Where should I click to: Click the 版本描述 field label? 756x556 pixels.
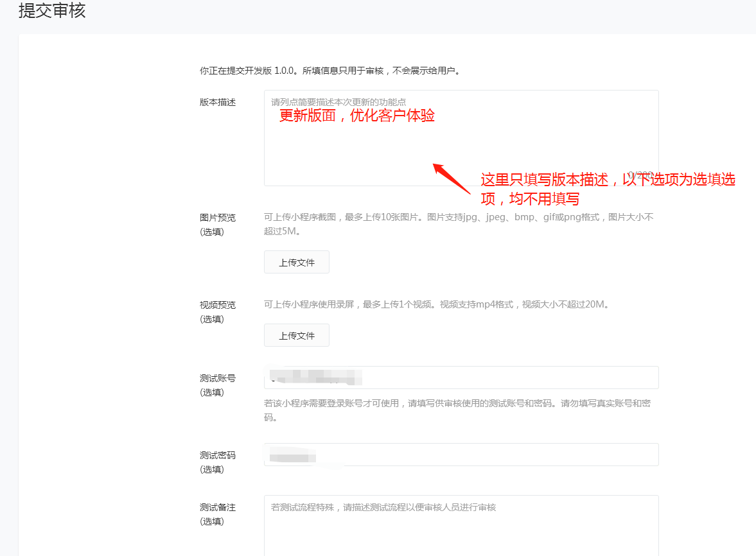click(x=218, y=102)
